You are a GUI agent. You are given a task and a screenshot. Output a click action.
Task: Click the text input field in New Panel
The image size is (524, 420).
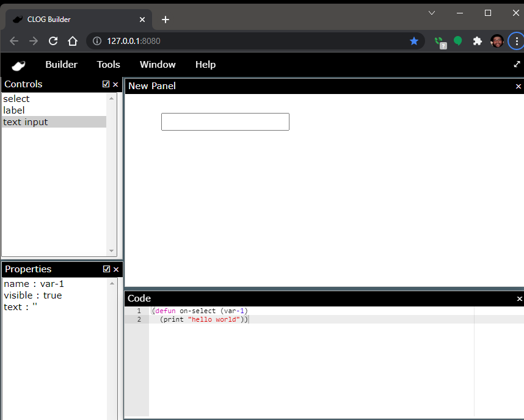225,121
